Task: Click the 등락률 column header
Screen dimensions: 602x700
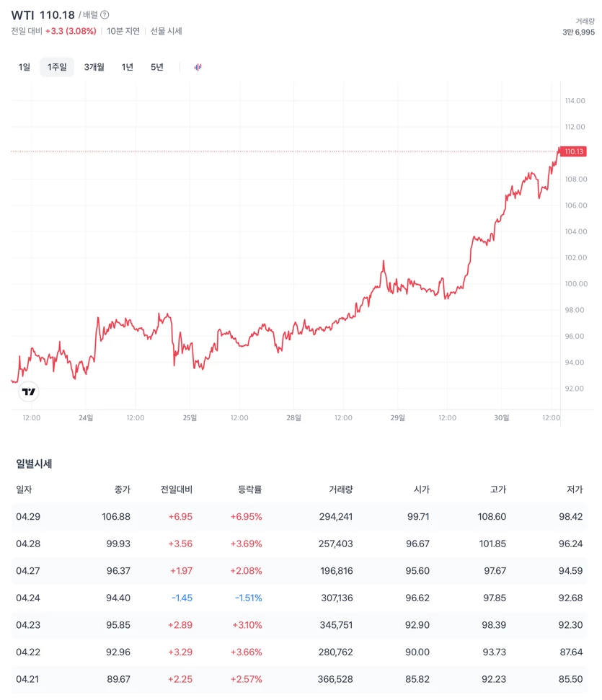Action: [249, 489]
